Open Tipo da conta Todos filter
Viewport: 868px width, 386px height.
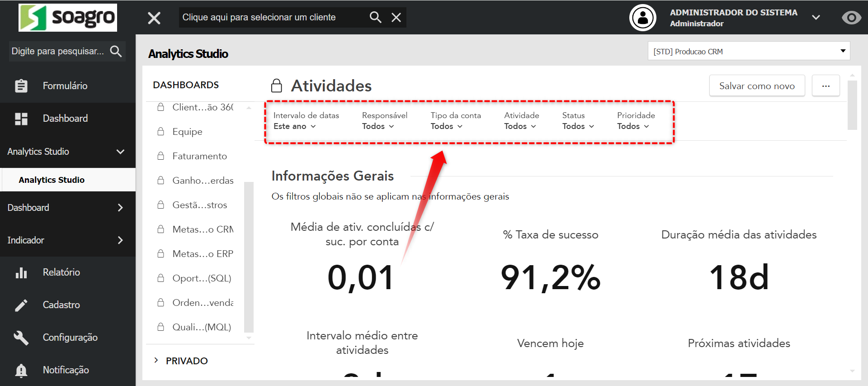(455, 121)
